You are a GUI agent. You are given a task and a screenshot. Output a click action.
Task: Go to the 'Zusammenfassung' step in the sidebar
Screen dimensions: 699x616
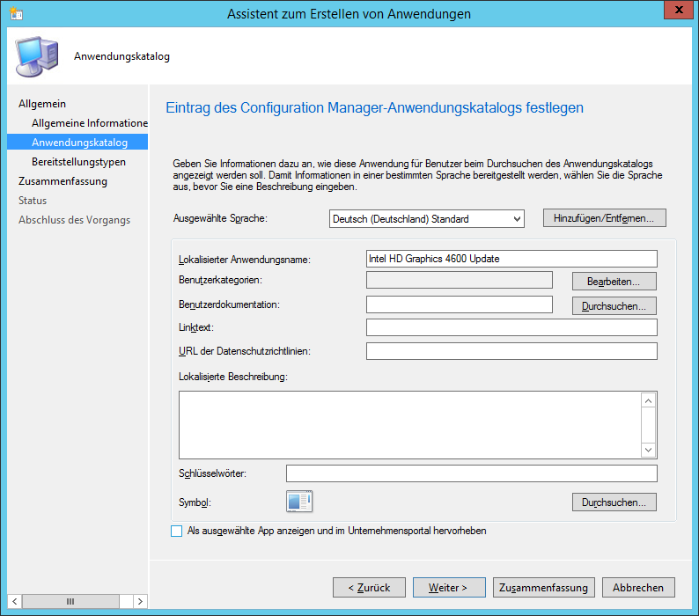(63, 181)
